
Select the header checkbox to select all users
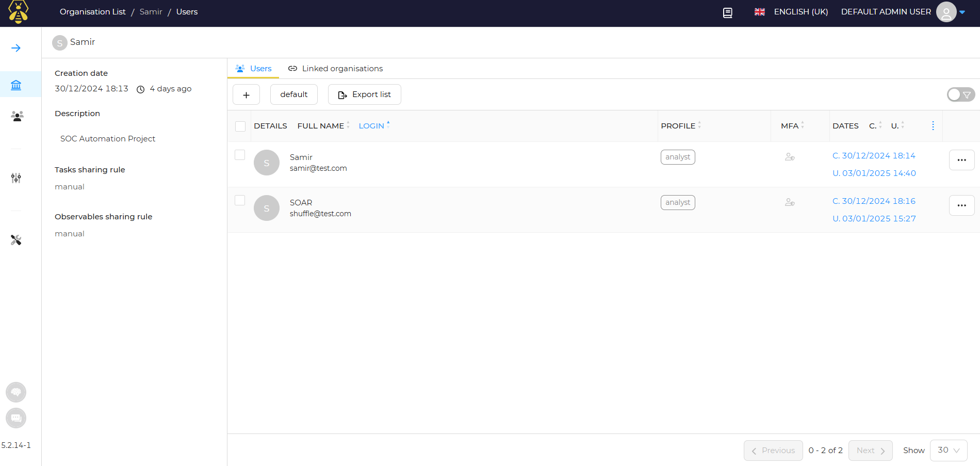(240, 126)
